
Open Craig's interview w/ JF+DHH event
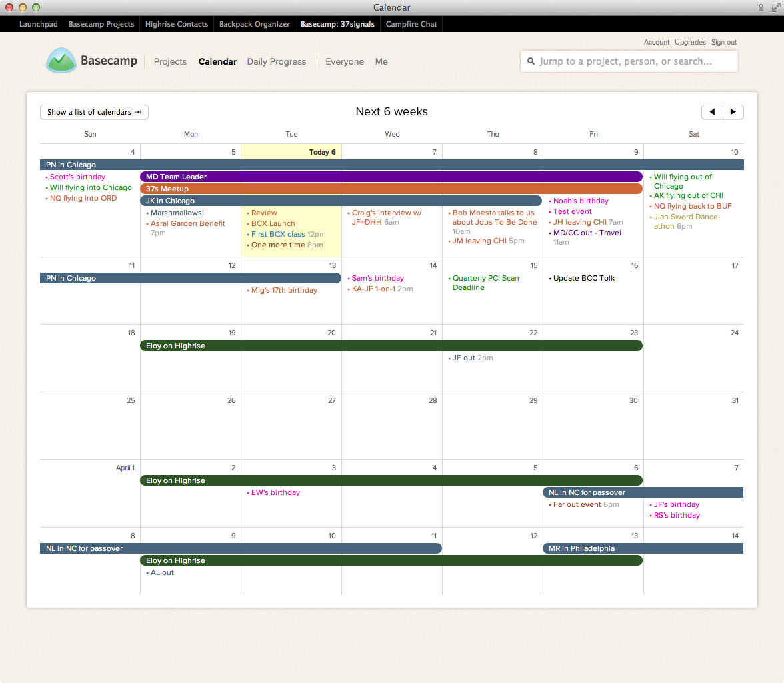pos(387,217)
